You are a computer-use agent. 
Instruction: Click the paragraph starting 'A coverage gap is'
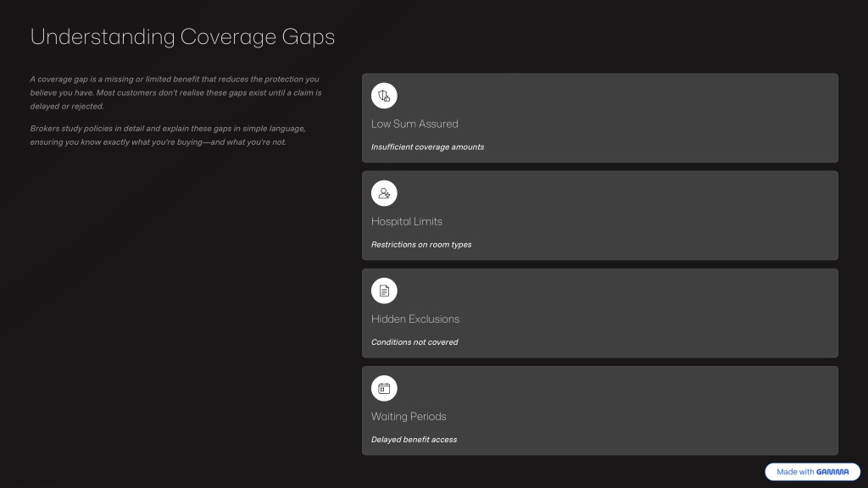(x=175, y=92)
